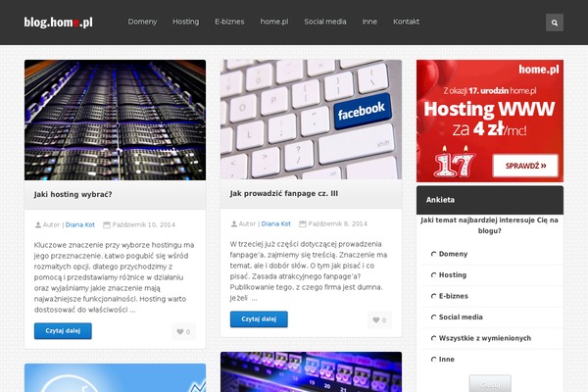
Task: Select Social media radio option in poll
Action: (x=433, y=318)
